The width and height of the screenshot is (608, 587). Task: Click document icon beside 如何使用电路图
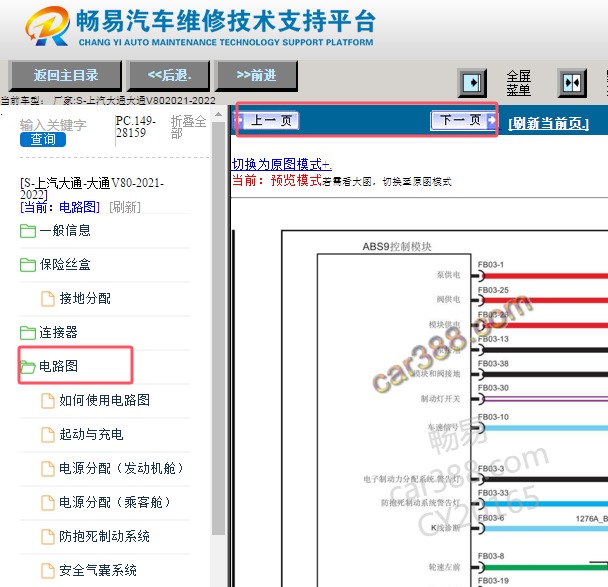click(x=48, y=401)
